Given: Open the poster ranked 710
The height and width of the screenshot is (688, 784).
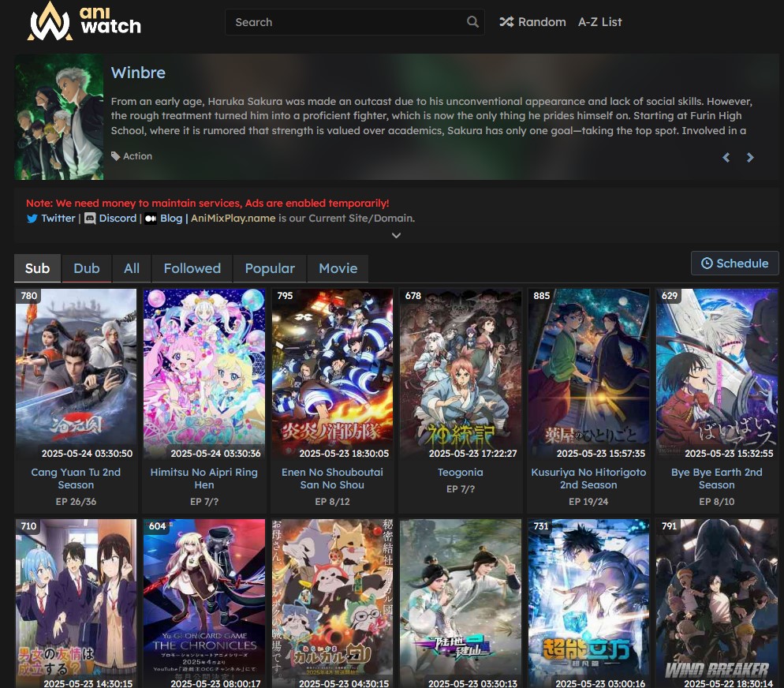Looking at the screenshot, I should 76,604.
